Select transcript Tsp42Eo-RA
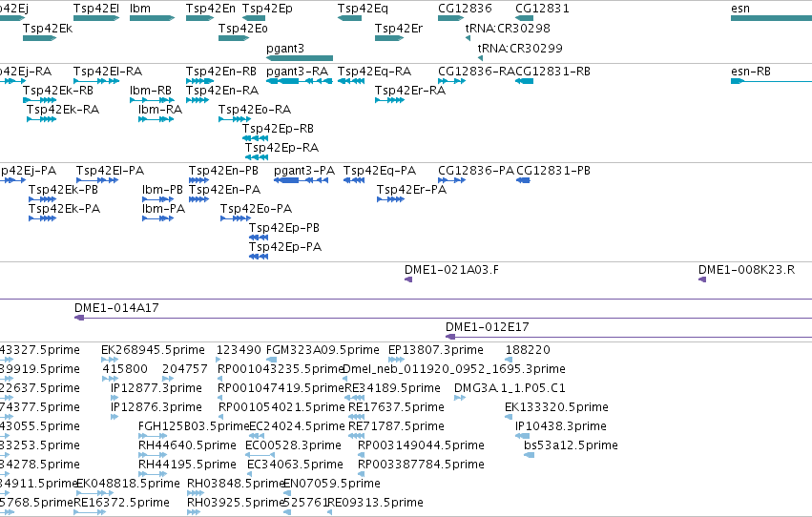The width and height of the screenshot is (812, 517). tap(235, 119)
